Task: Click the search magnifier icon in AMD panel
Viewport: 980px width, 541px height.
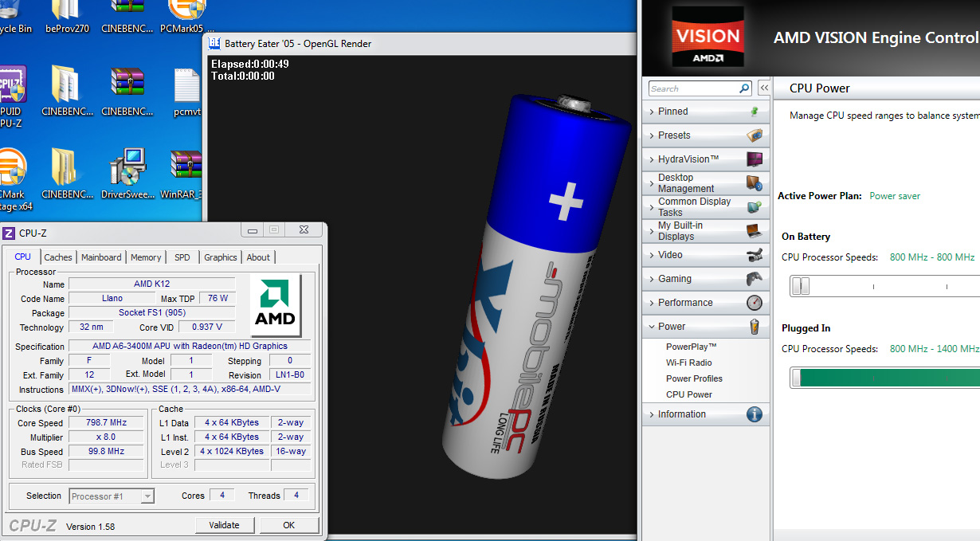Action: [x=745, y=88]
